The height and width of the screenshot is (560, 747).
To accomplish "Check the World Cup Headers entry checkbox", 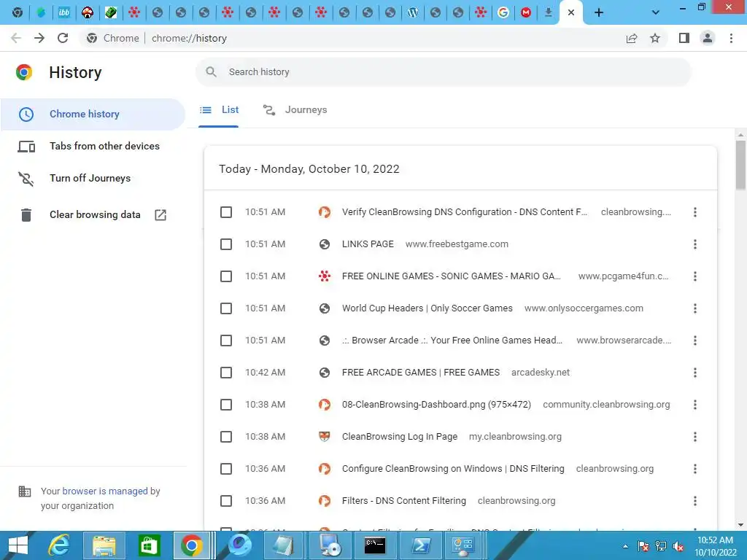I will pyautogui.click(x=226, y=308).
